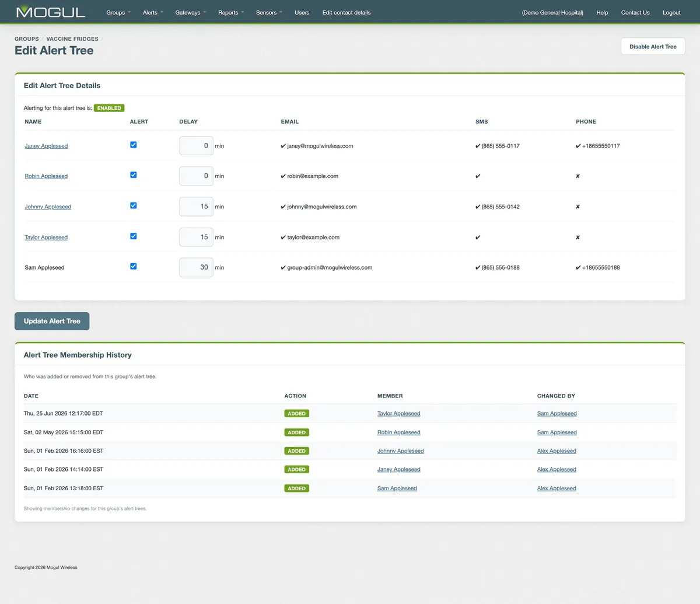Focus the delay field for Robin Appleseed
Viewport: 700px width, 604px height.
click(196, 176)
